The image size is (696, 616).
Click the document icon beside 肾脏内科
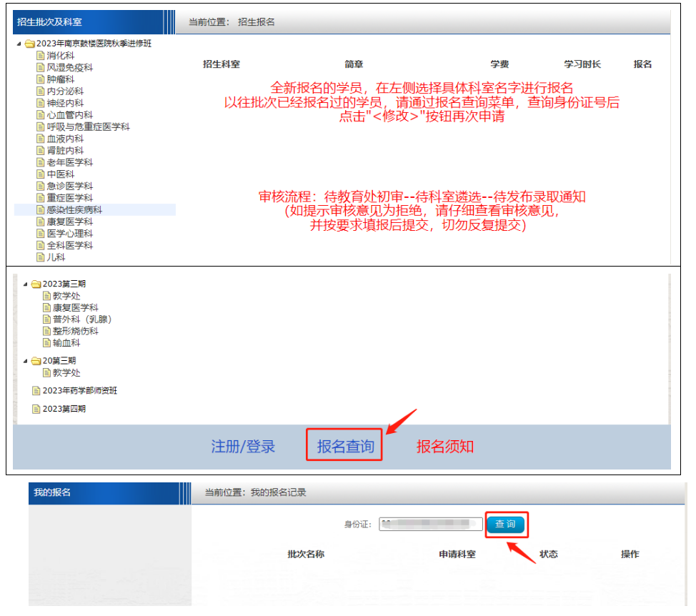coord(41,151)
